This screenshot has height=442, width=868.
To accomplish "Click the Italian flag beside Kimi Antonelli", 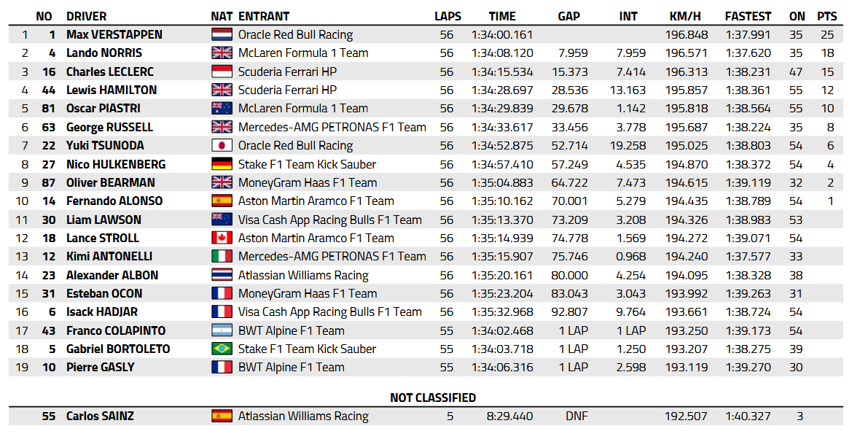I will [x=222, y=256].
